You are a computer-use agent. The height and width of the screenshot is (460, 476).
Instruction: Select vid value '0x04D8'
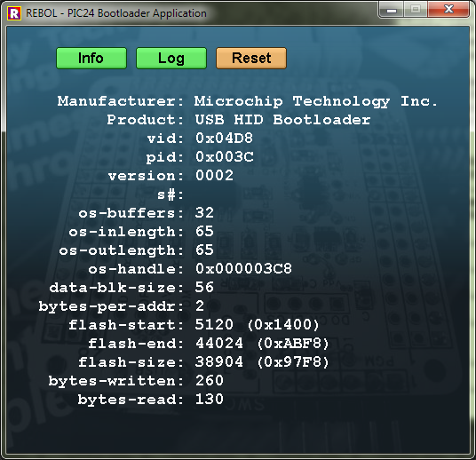click(x=224, y=139)
